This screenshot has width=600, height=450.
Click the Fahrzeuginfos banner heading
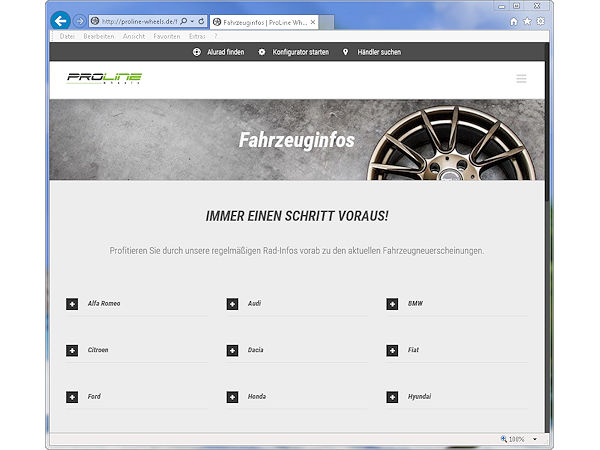click(297, 140)
